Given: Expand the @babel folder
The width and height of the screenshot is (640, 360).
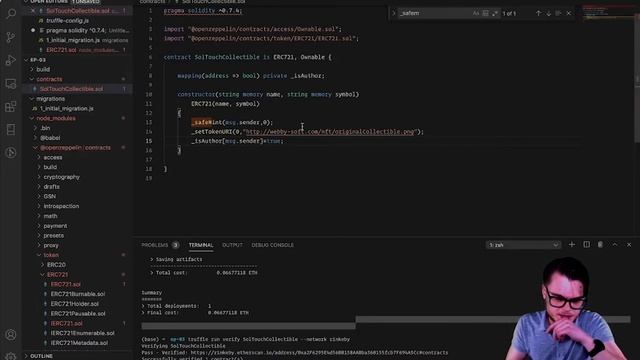Looking at the screenshot, I should point(50,138).
